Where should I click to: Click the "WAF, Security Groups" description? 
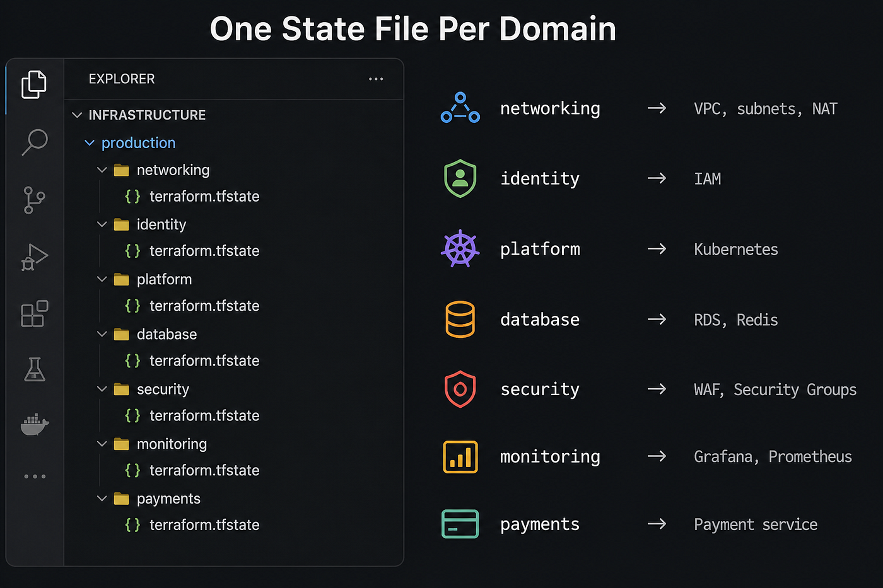[x=775, y=390]
